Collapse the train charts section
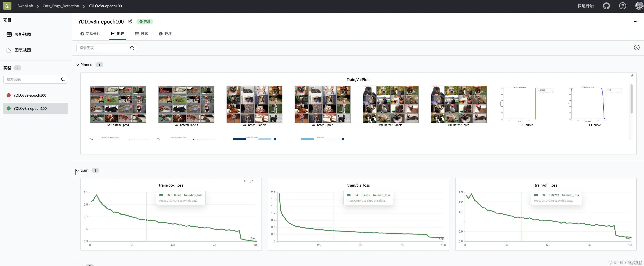The height and width of the screenshot is (266, 644). tap(78, 171)
